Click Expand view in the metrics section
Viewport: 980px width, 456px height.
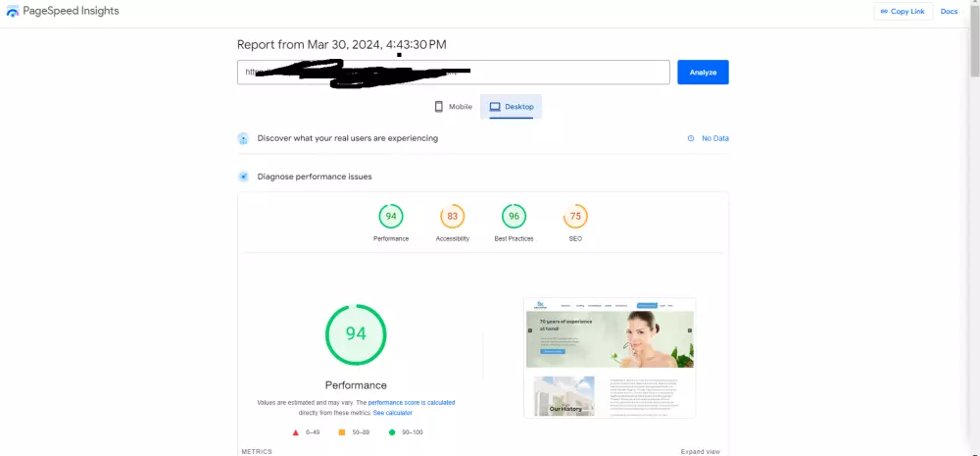pyautogui.click(x=700, y=452)
